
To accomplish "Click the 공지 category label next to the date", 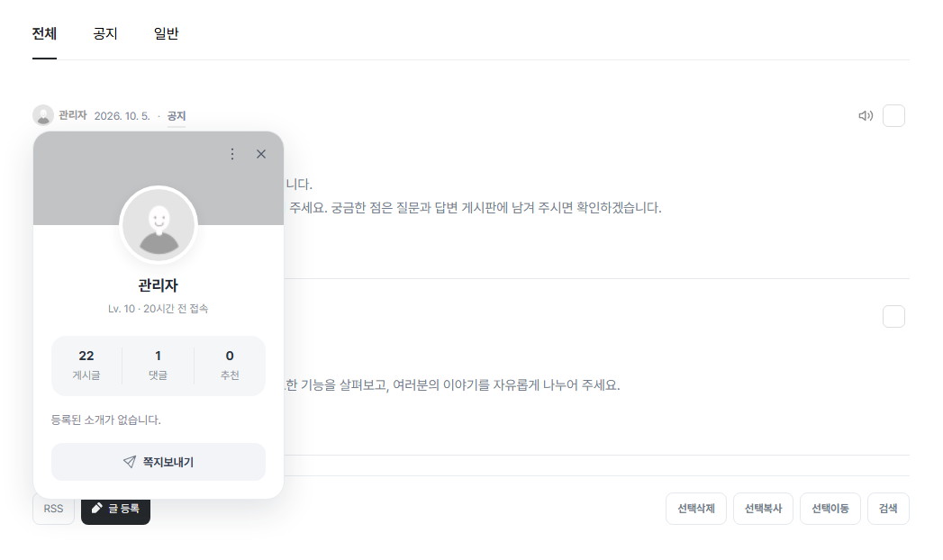I will [177, 116].
